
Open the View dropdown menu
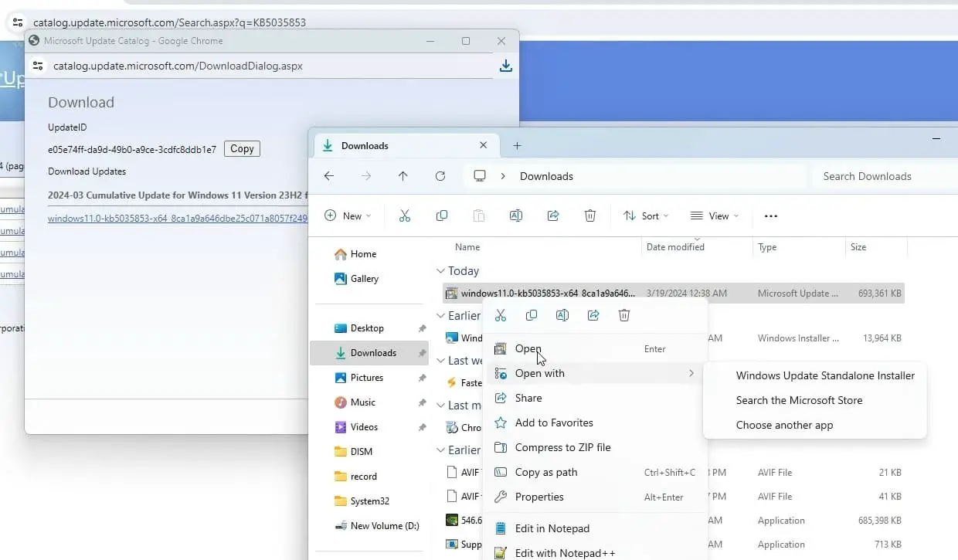715,216
